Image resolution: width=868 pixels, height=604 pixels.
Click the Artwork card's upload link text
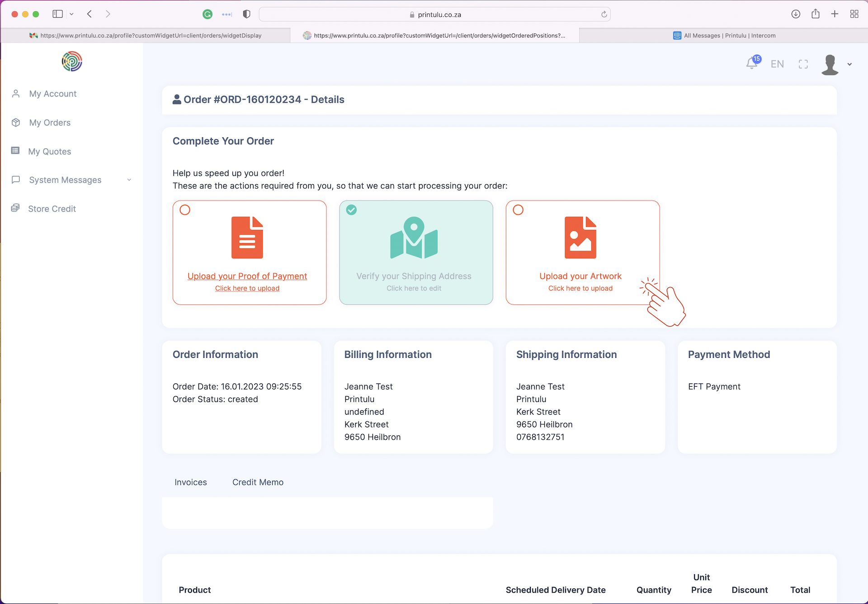(x=580, y=288)
